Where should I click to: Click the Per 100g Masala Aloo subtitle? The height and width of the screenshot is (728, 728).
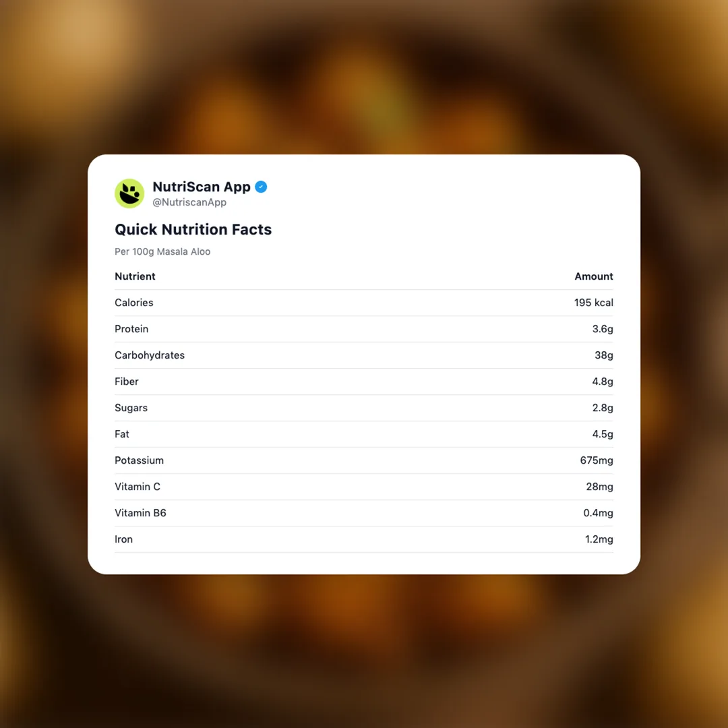coord(162,251)
